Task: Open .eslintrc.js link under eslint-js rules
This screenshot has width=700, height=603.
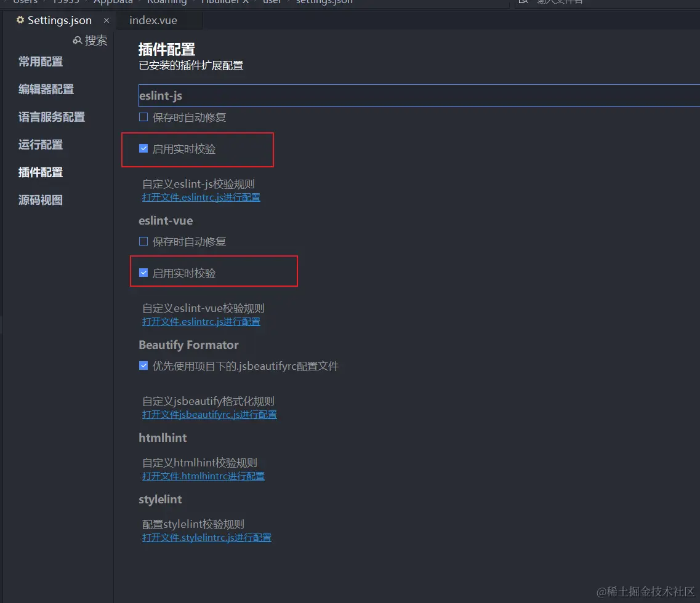Action: tap(201, 198)
